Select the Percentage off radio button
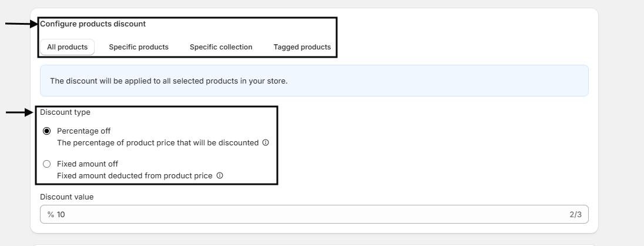 tap(47, 131)
